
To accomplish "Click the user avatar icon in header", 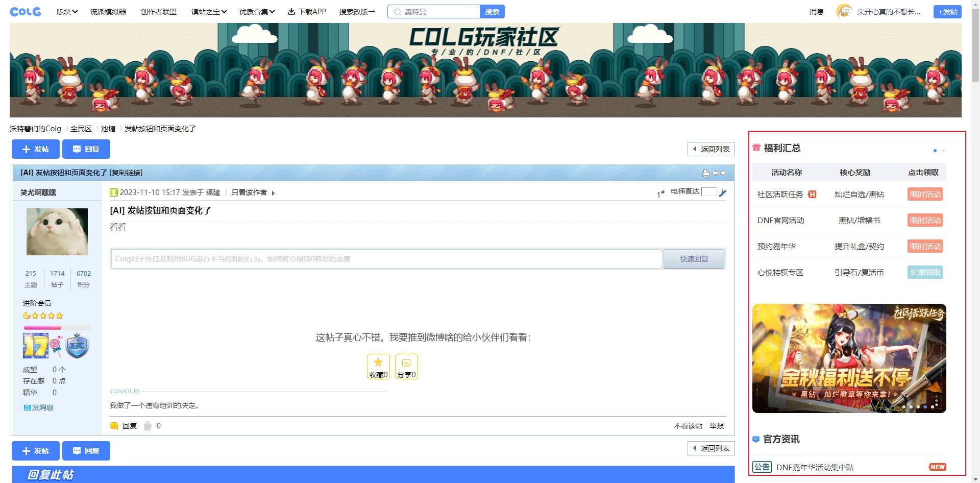I will (844, 11).
